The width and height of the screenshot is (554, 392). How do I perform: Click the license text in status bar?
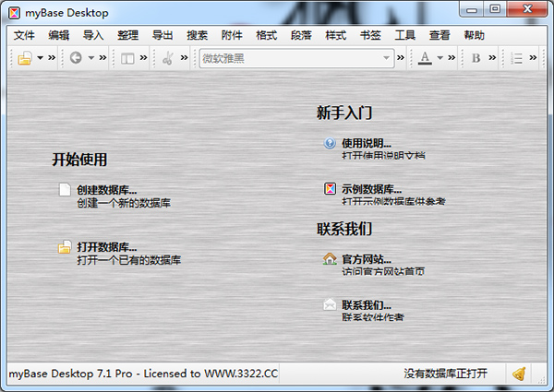pos(143,374)
